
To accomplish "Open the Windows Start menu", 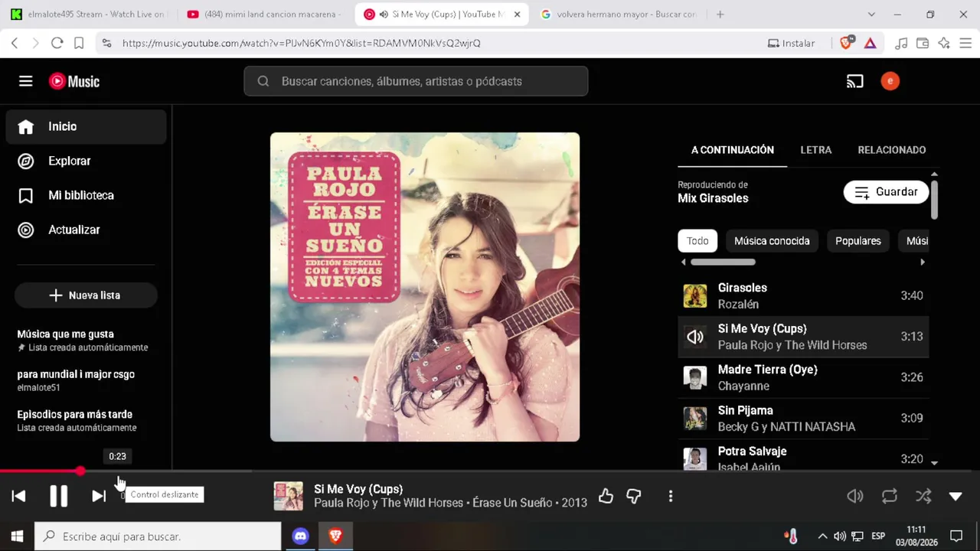I will (17, 536).
